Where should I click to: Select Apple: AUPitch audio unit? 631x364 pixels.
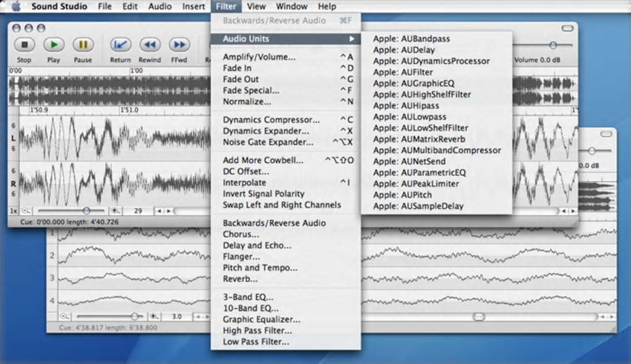coord(437,195)
